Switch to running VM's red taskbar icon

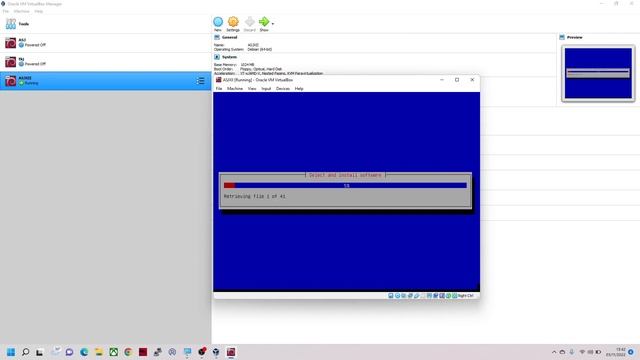[x=231, y=352]
